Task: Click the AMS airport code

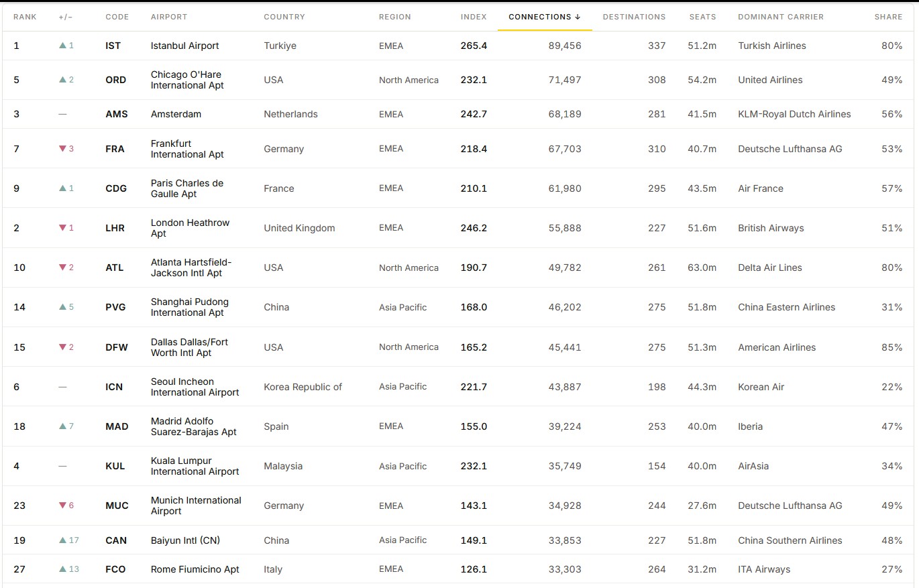Action: (117, 114)
